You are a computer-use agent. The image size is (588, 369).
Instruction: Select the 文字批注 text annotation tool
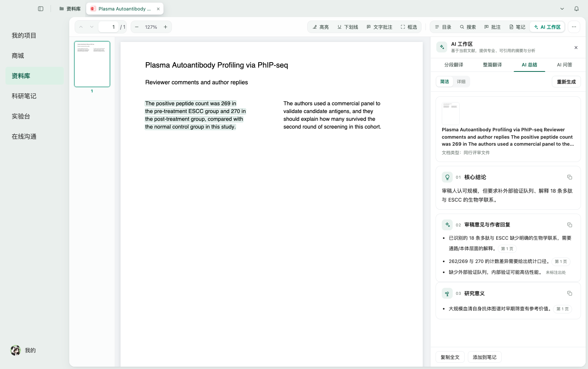tap(380, 27)
